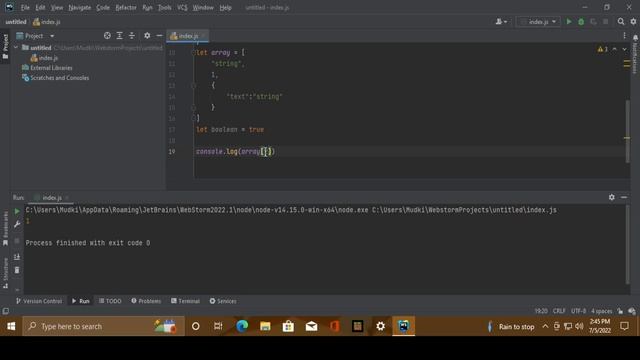Image resolution: width=640 pixels, height=360 pixels.
Task: Go to next highlighted problem arrow
Action: click(x=624, y=49)
